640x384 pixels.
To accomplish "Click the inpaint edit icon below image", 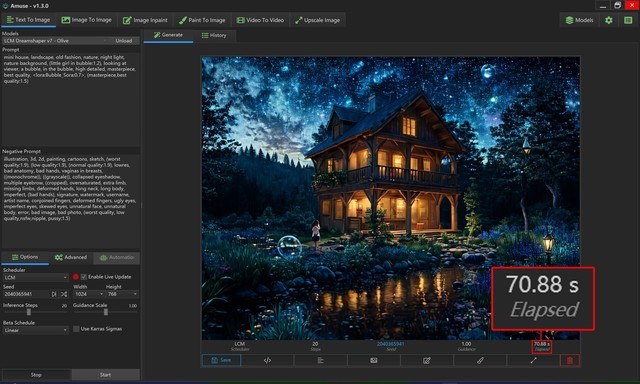I will pyautogui.click(x=427, y=360).
